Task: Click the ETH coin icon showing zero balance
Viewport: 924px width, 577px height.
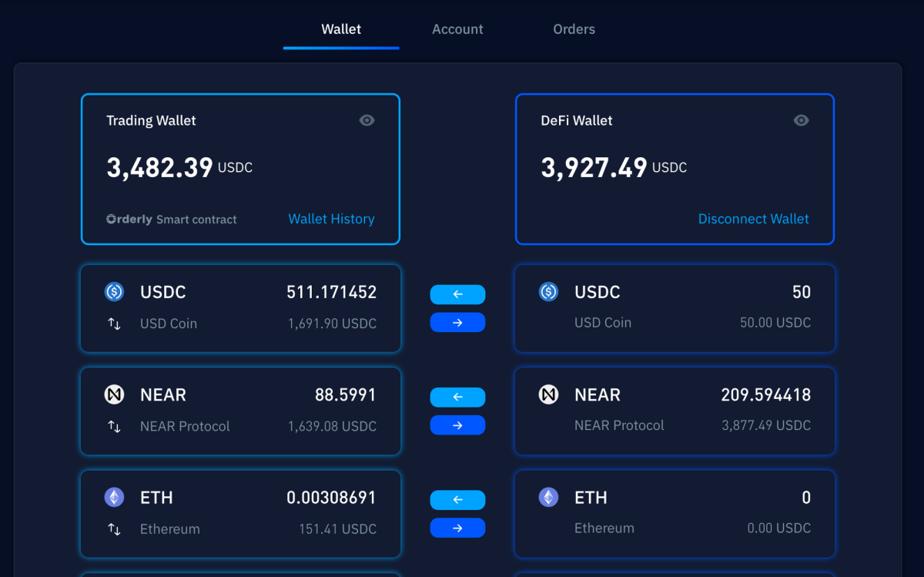Action: [x=548, y=498]
